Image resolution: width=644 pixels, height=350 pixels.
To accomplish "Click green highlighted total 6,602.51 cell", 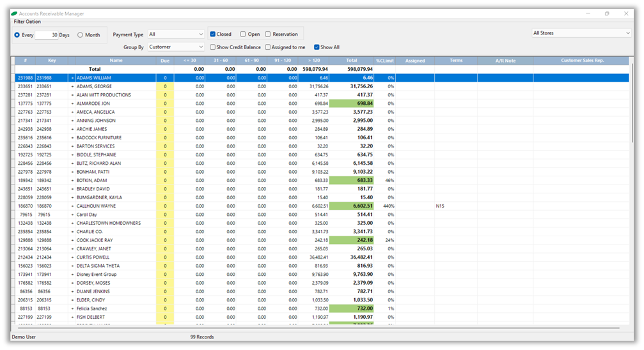I will (351, 206).
